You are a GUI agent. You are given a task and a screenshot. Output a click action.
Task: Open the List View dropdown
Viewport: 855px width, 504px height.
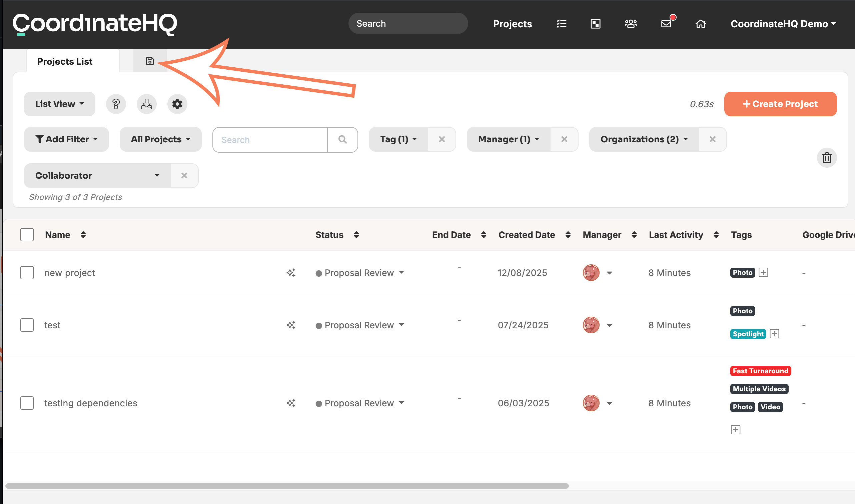(x=60, y=104)
